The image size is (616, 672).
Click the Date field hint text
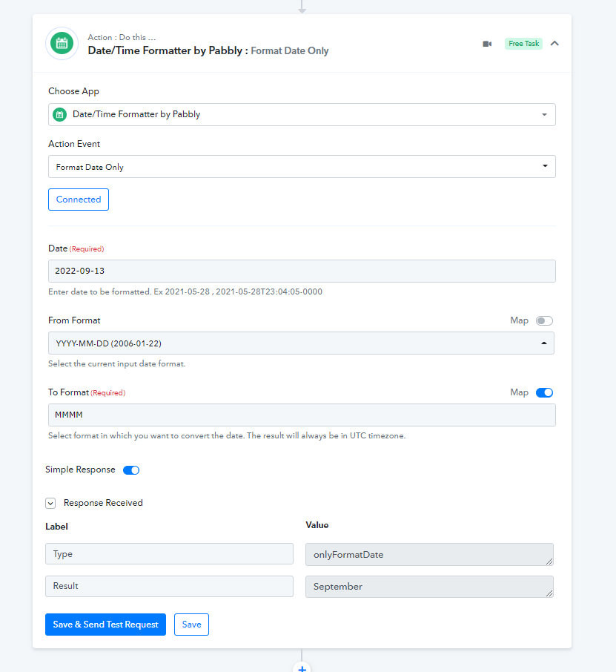tap(185, 291)
